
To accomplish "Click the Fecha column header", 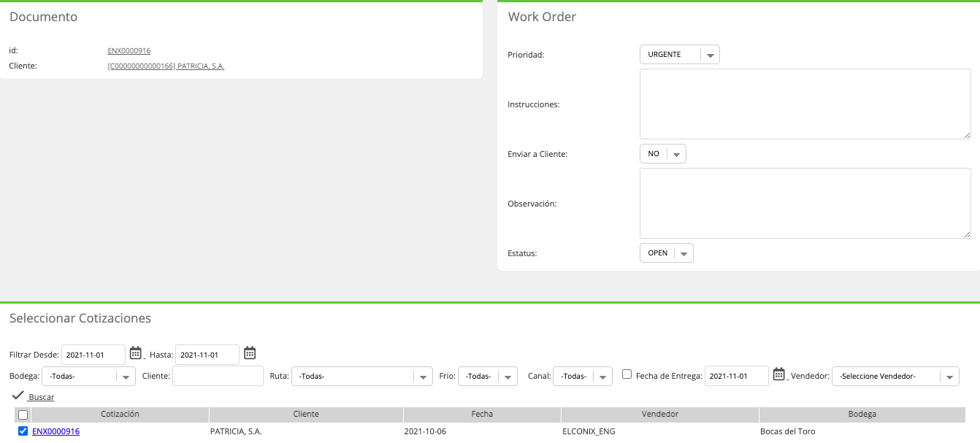I will pyautogui.click(x=482, y=415).
